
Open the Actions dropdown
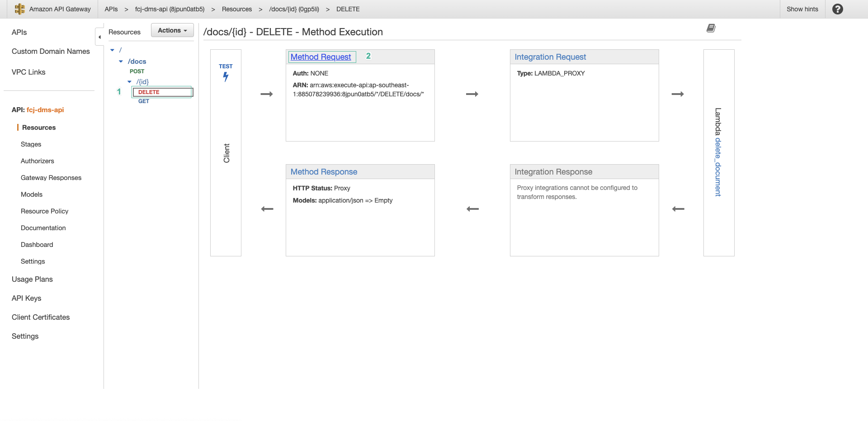click(172, 30)
